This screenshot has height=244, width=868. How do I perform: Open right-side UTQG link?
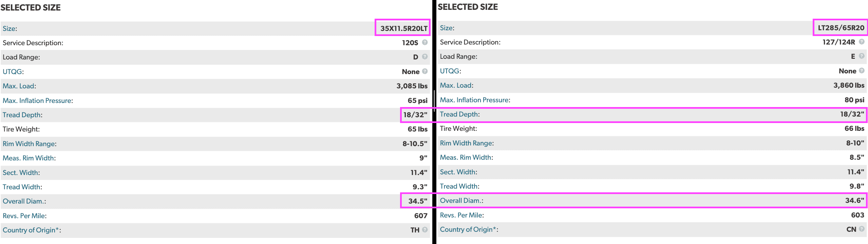(x=450, y=71)
